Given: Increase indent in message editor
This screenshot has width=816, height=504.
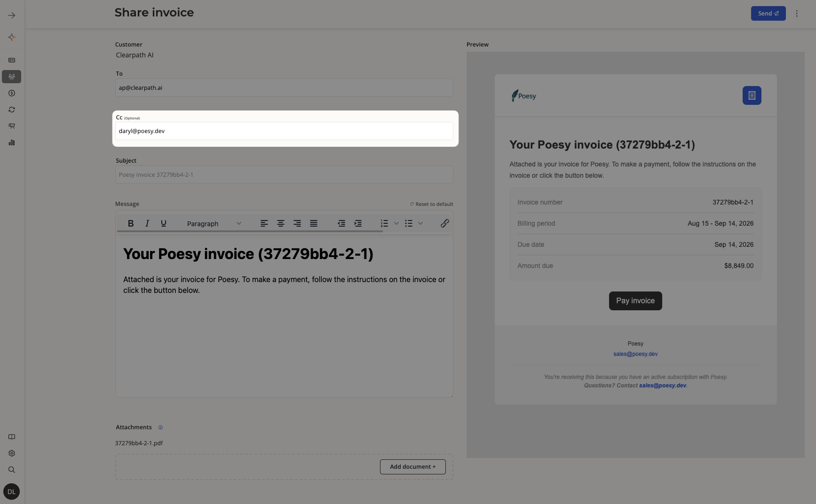Looking at the screenshot, I should [x=358, y=223].
